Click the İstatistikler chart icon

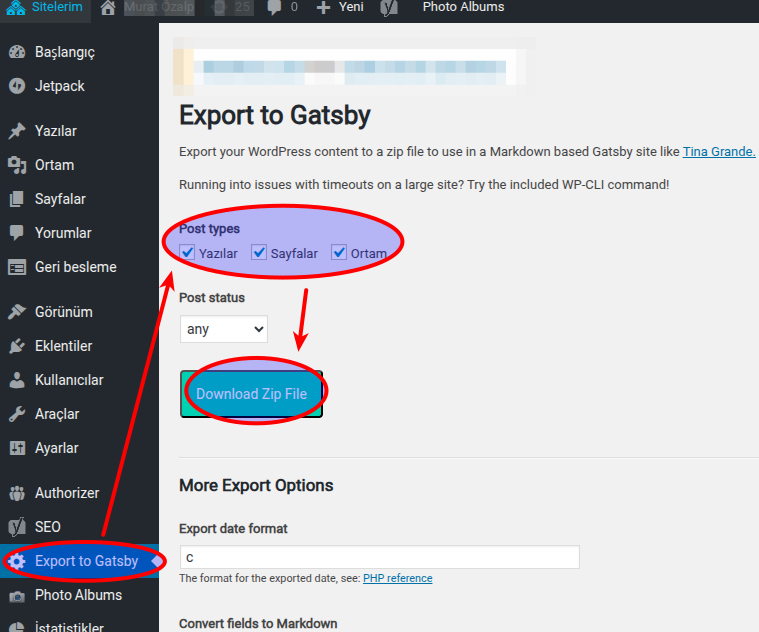point(17,627)
